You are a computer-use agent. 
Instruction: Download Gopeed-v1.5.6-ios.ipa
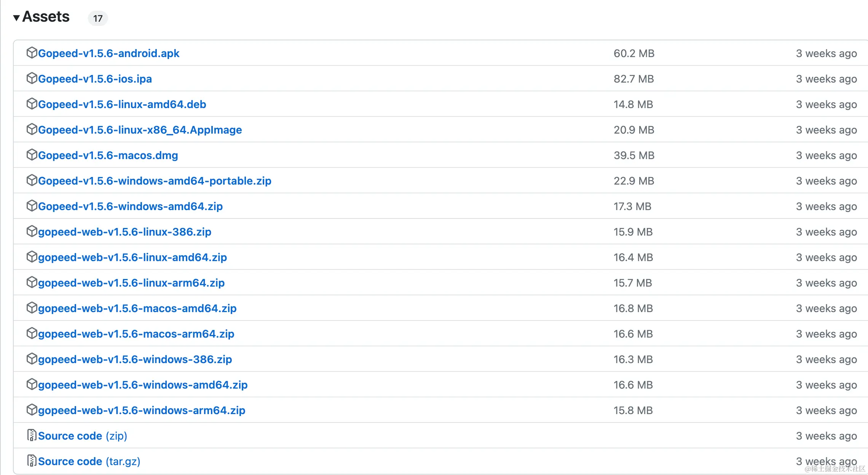click(95, 79)
